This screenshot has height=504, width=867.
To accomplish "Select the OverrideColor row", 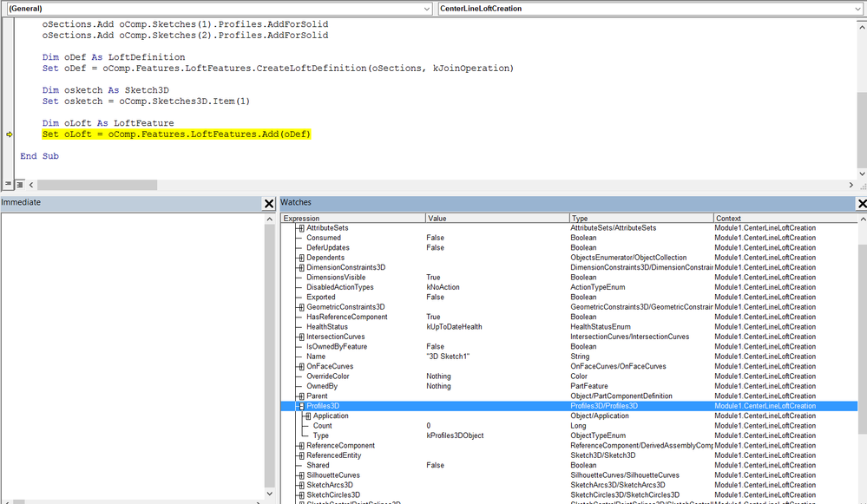I will pyautogui.click(x=569, y=376).
